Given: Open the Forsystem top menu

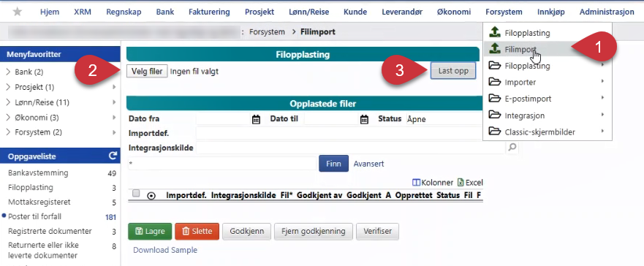Looking at the screenshot, I should point(504,12).
